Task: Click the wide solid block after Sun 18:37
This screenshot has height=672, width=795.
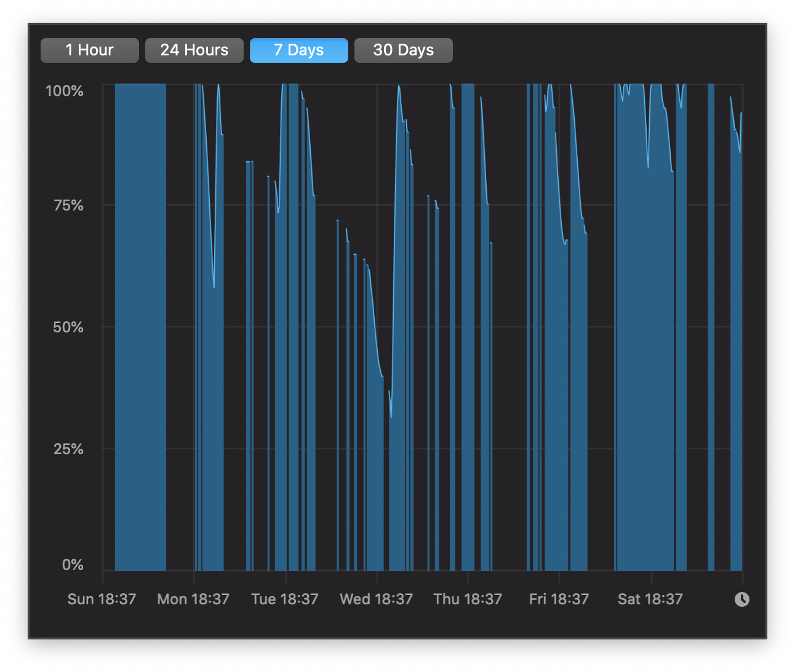Action: (x=140, y=327)
